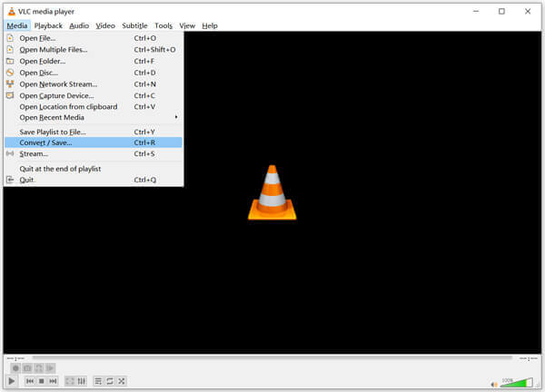Mute audio using the speaker icon
The width and height of the screenshot is (545, 392).
tap(494, 384)
